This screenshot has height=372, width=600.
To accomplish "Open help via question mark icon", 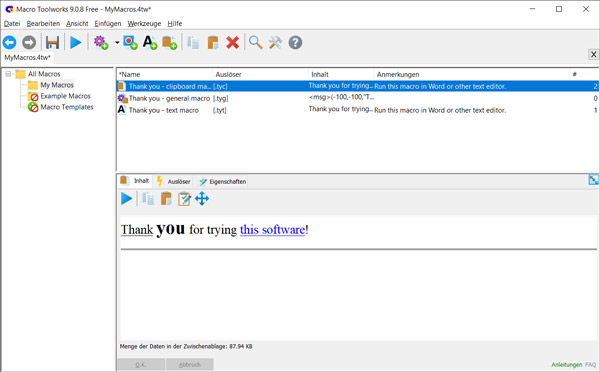I will pyautogui.click(x=295, y=42).
